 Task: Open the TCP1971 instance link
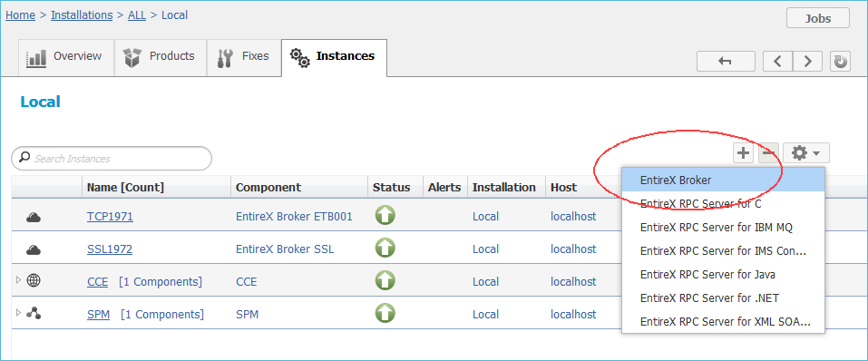[110, 217]
